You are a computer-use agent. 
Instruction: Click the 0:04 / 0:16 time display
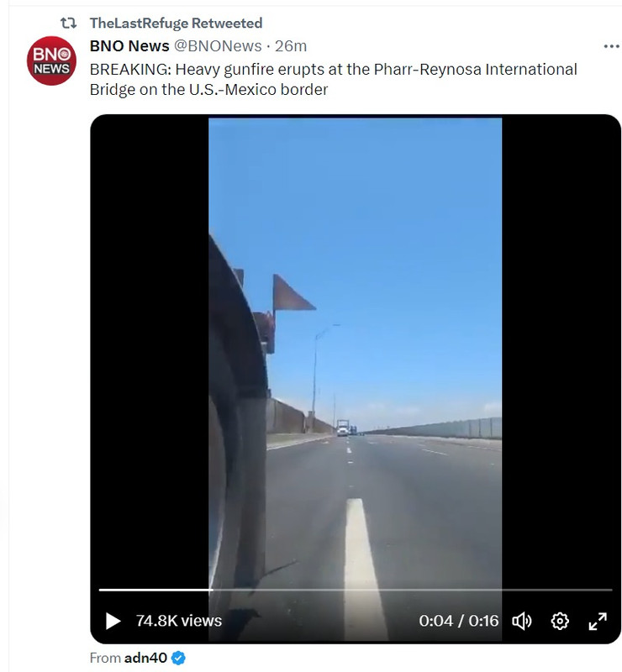coord(459,621)
